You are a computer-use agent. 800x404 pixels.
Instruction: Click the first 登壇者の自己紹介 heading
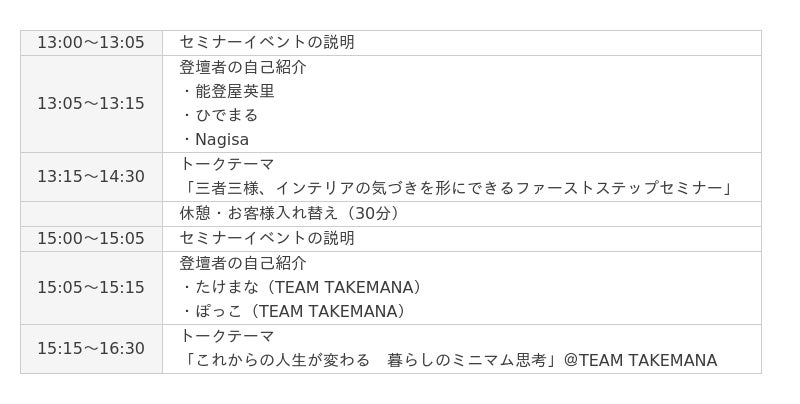(243, 67)
